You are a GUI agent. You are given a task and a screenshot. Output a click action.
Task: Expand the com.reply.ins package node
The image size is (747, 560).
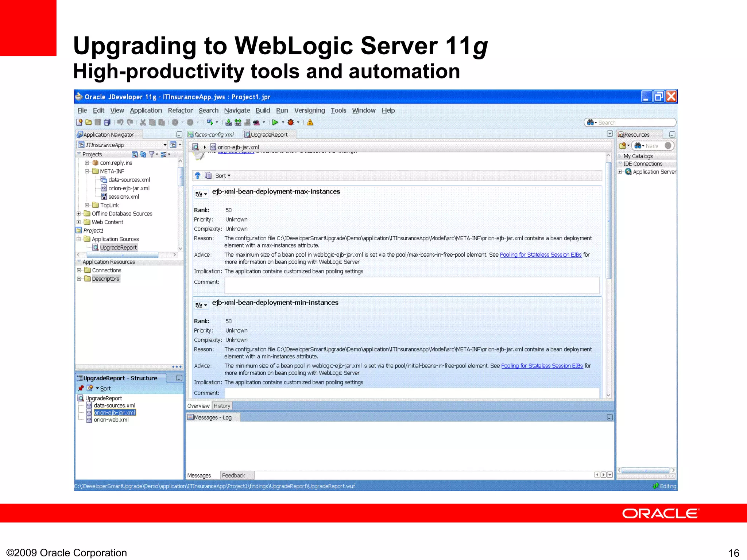pos(87,163)
